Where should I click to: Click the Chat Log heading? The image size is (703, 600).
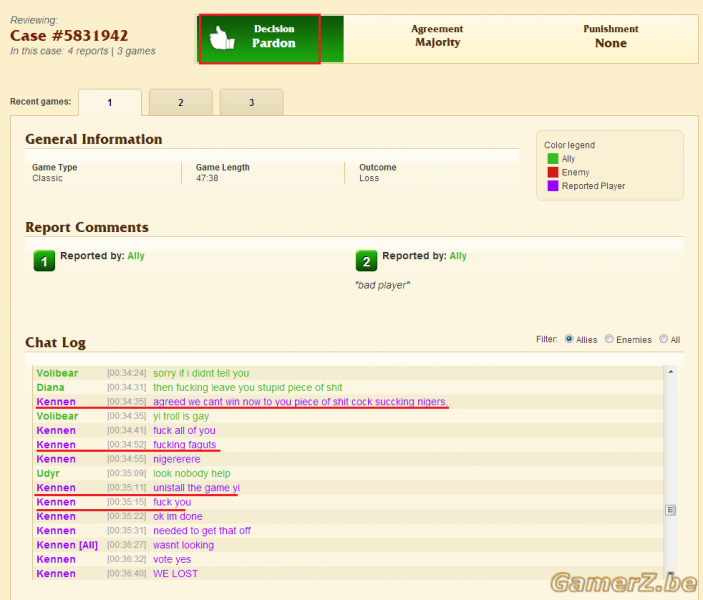pyautogui.click(x=55, y=343)
